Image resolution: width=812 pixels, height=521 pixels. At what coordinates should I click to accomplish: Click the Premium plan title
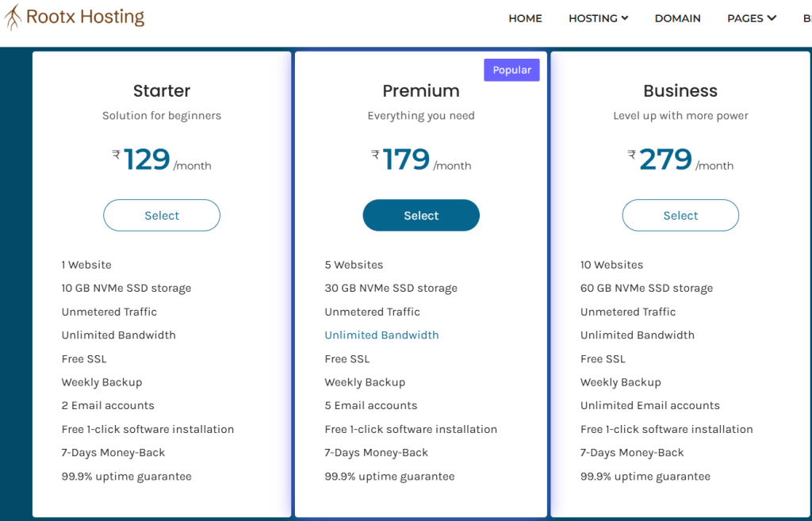[421, 91]
